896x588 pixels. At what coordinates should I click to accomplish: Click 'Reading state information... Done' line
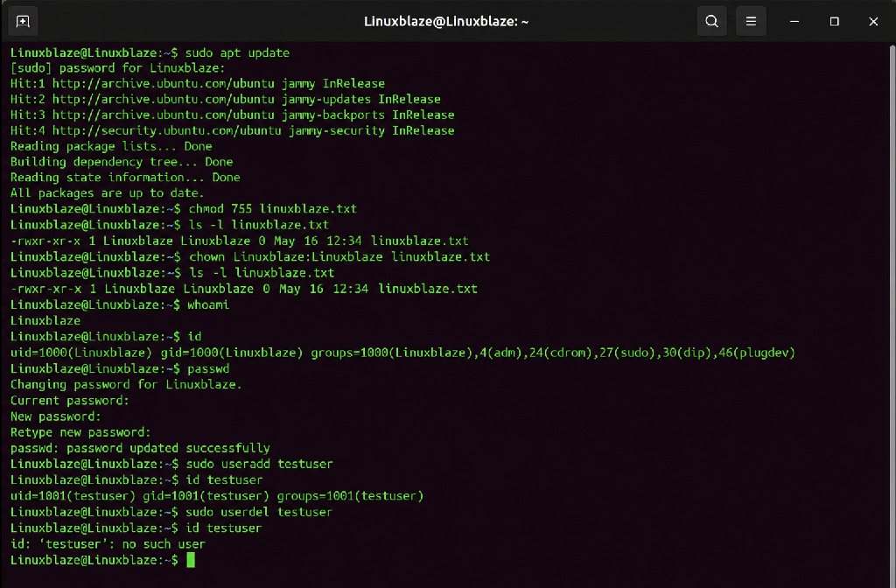tap(125, 178)
